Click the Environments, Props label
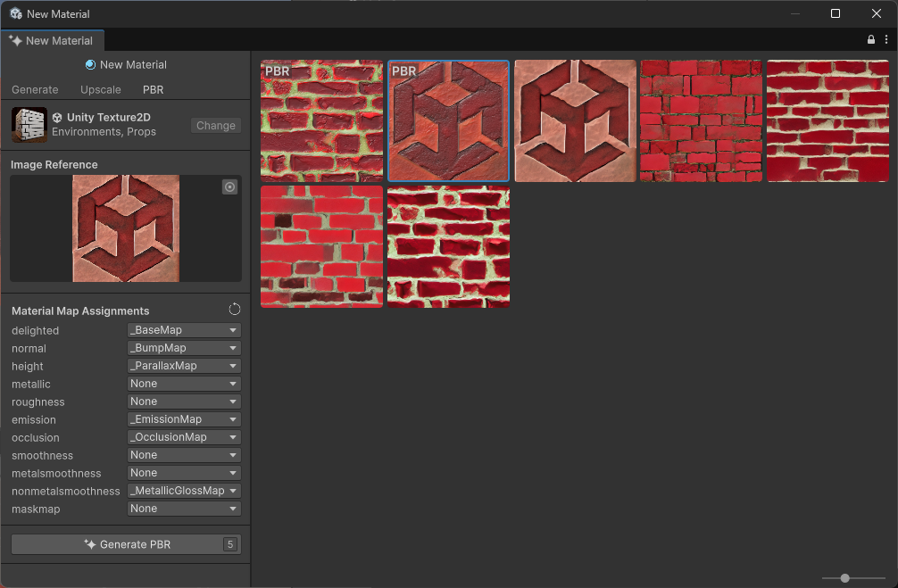The image size is (898, 588). pyautogui.click(x=104, y=132)
